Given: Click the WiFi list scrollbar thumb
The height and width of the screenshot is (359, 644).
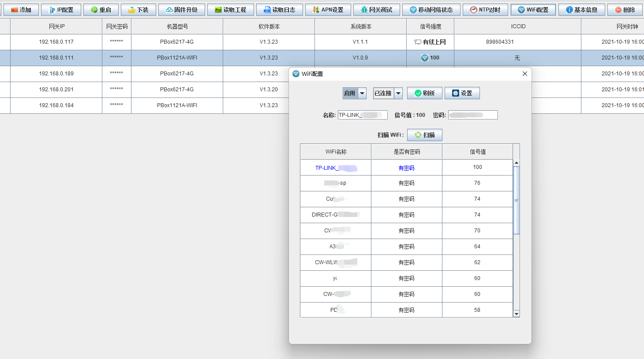Looking at the screenshot, I should [x=517, y=200].
